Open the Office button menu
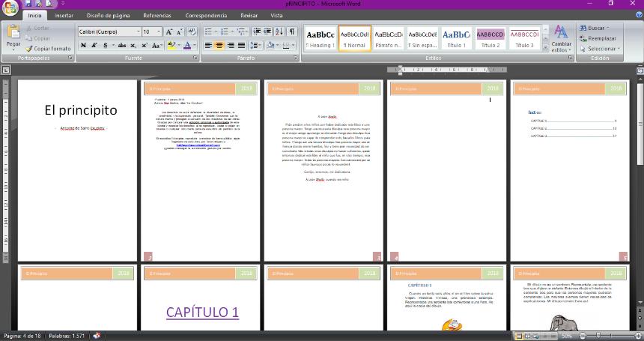 pos(10,7)
